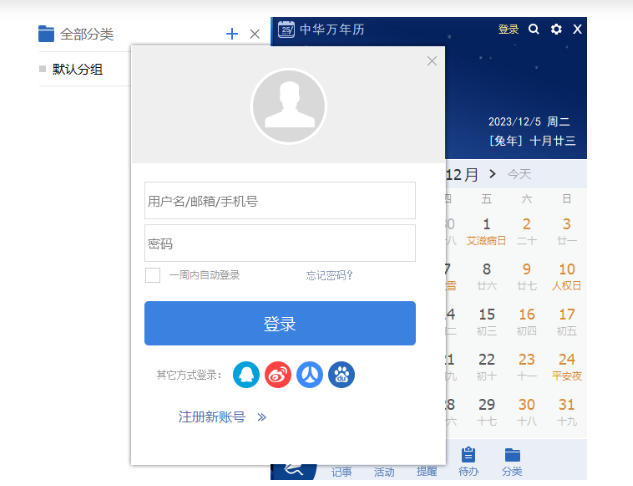633x486 pixels.
Task: Click the 密码 password field
Action: 280,243
